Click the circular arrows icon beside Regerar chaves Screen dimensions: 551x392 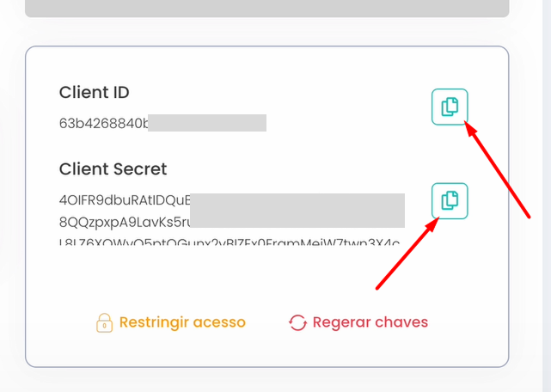(297, 323)
